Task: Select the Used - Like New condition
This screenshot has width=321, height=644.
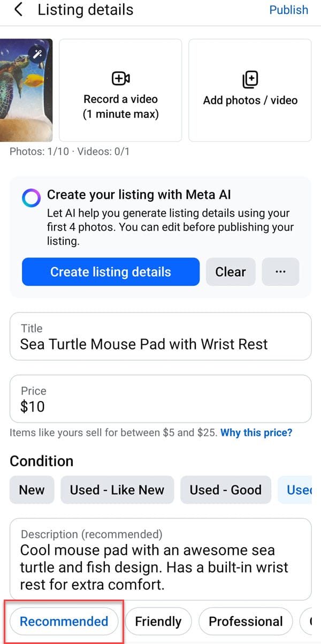Action: [x=117, y=490]
